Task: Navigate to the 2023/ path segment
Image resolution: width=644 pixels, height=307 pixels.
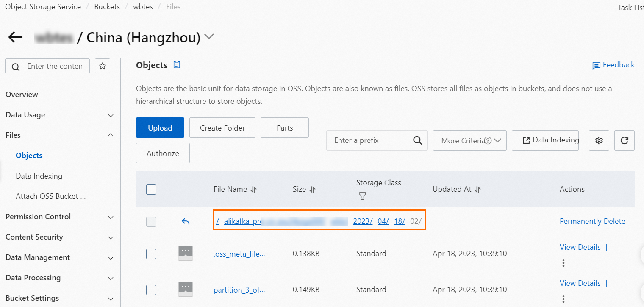Action: pyautogui.click(x=363, y=221)
